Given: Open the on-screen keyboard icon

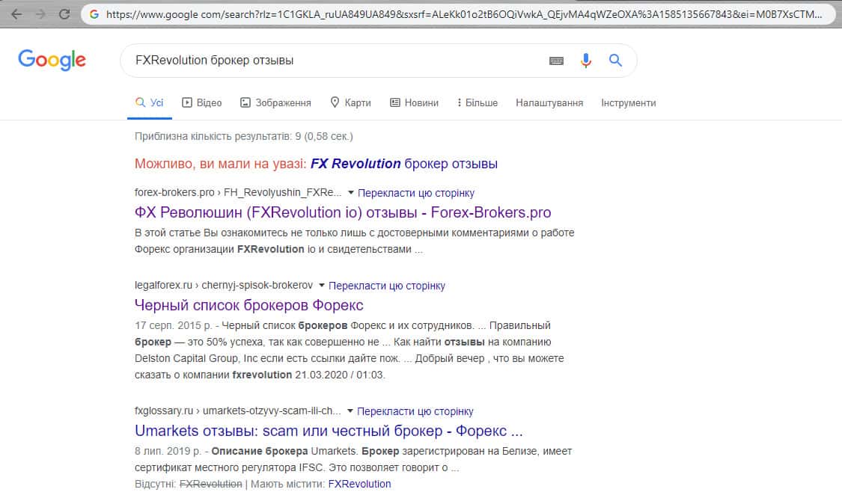Looking at the screenshot, I should point(556,61).
